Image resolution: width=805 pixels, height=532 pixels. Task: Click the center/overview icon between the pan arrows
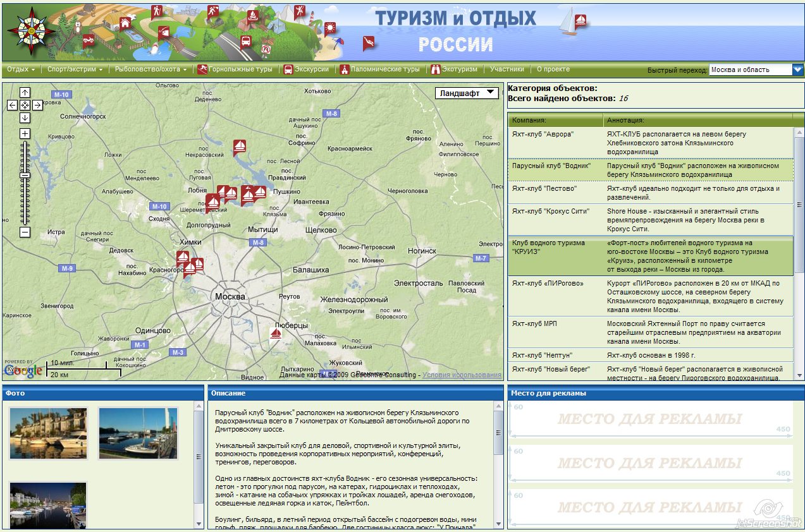tap(25, 104)
